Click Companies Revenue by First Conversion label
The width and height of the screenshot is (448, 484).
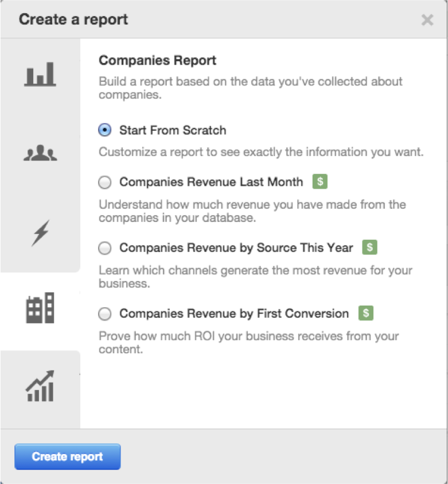click(234, 314)
